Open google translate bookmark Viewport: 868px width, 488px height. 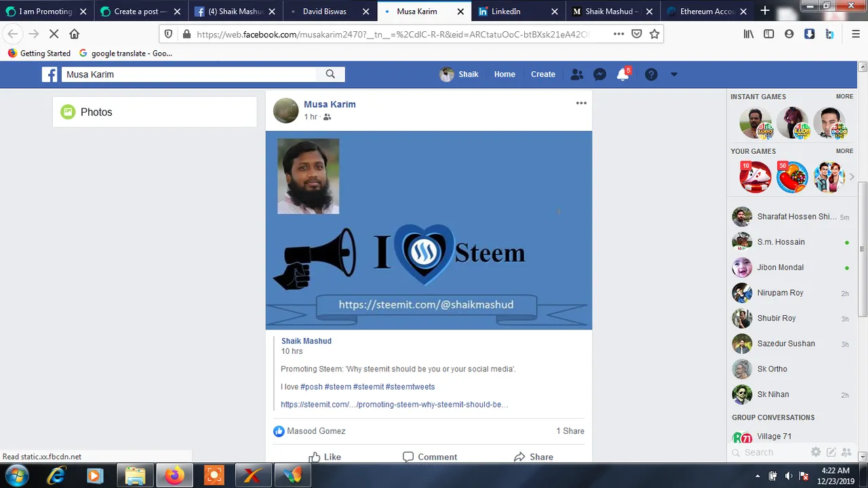coord(125,54)
